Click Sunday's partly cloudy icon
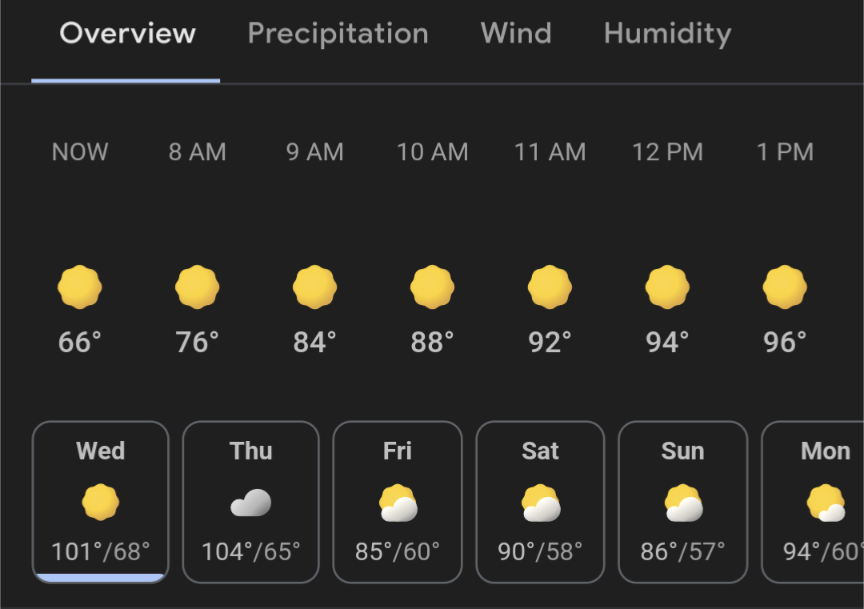This screenshot has height=609, width=864. [683, 503]
